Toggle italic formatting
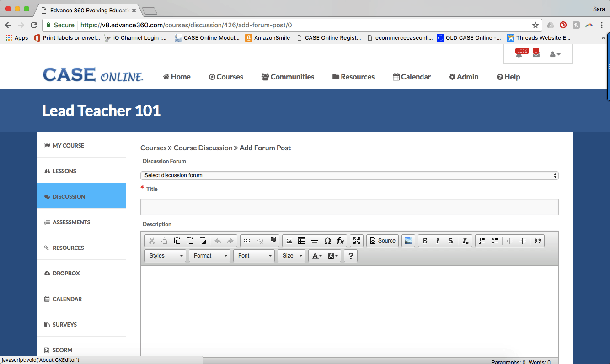Viewport: 610px width, 364px height. tap(438, 241)
